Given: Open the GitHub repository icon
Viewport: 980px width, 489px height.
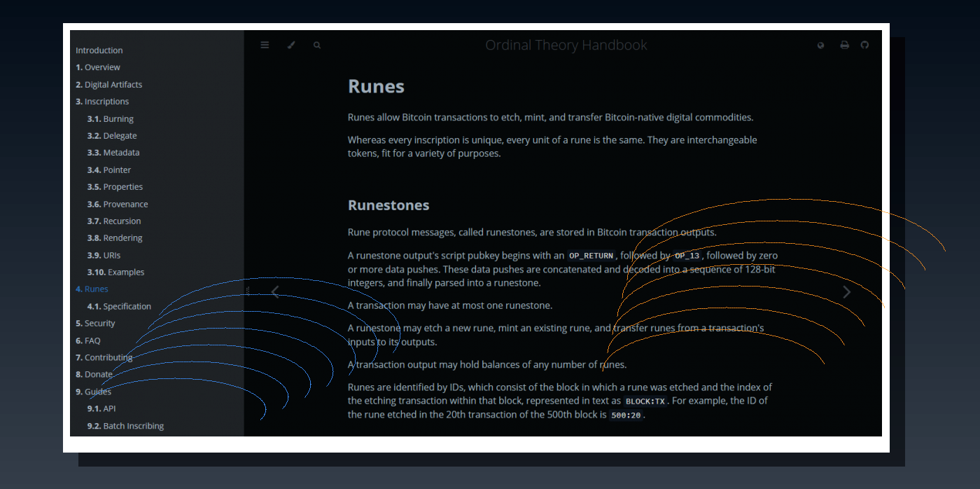Looking at the screenshot, I should pyautogui.click(x=864, y=45).
